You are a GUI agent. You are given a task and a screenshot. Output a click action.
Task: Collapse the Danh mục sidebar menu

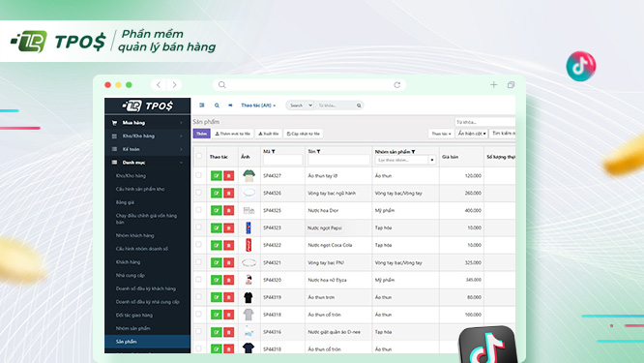click(x=147, y=163)
